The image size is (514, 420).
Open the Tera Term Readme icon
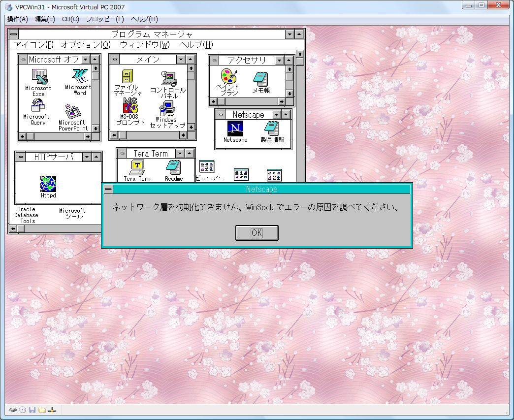tap(173, 167)
